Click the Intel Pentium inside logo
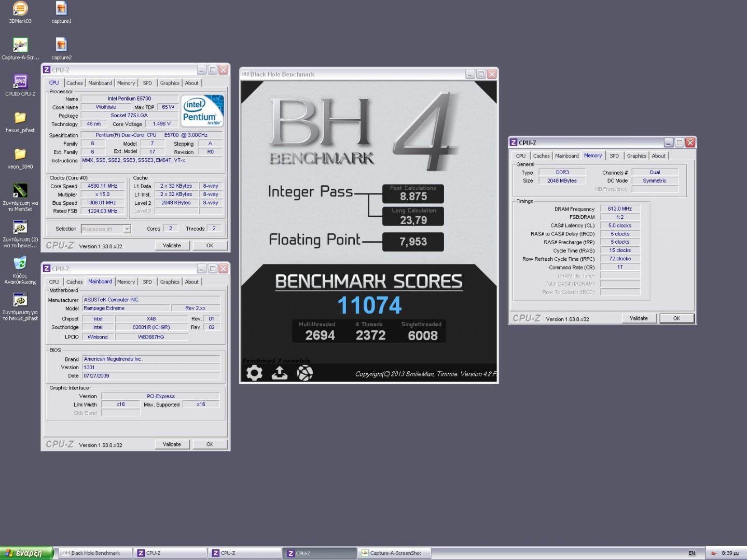The width and height of the screenshot is (747, 560). [x=203, y=111]
